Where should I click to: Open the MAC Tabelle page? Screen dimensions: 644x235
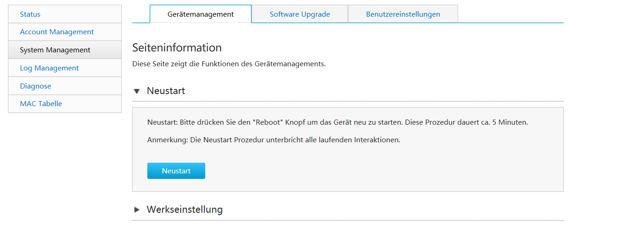click(41, 104)
